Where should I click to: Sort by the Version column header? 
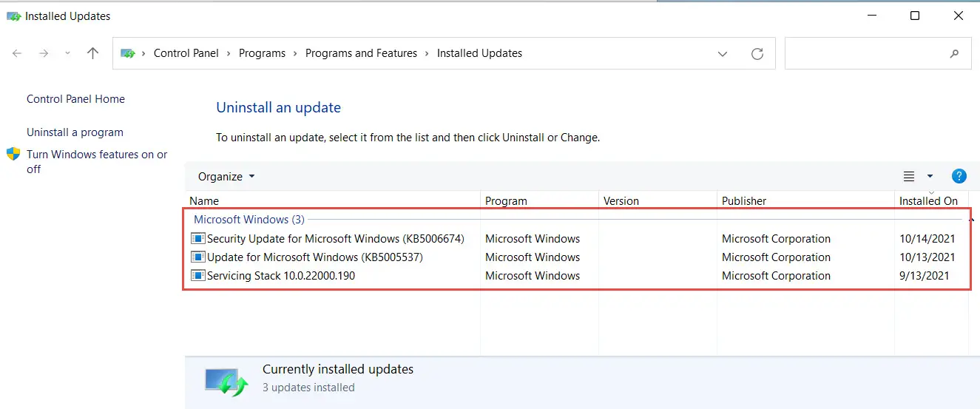pyautogui.click(x=621, y=201)
